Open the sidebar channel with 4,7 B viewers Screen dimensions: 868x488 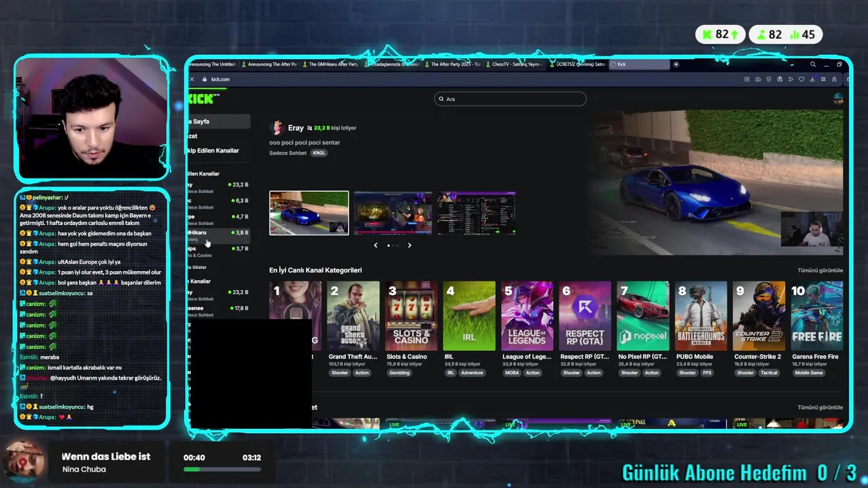coord(219,219)
